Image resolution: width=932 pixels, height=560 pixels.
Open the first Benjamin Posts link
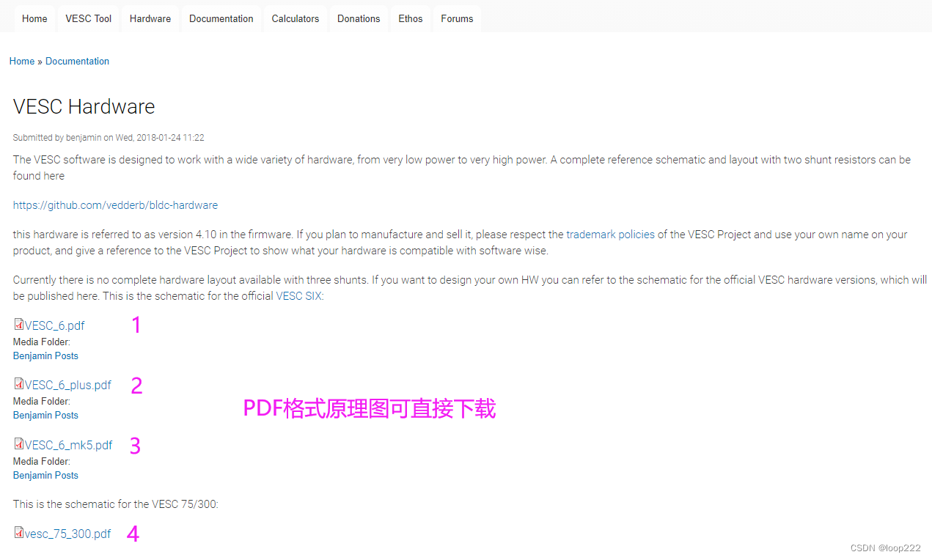tap(45, 355)
